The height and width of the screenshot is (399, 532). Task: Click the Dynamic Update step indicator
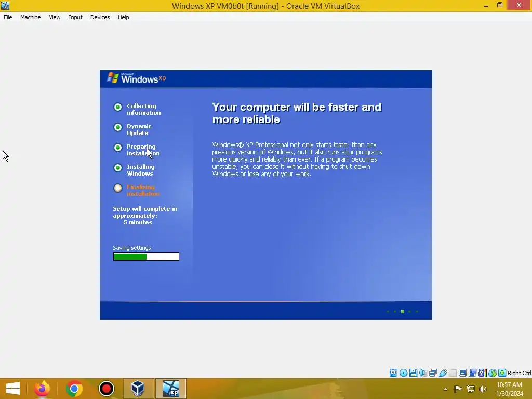(x=118, y=127)
